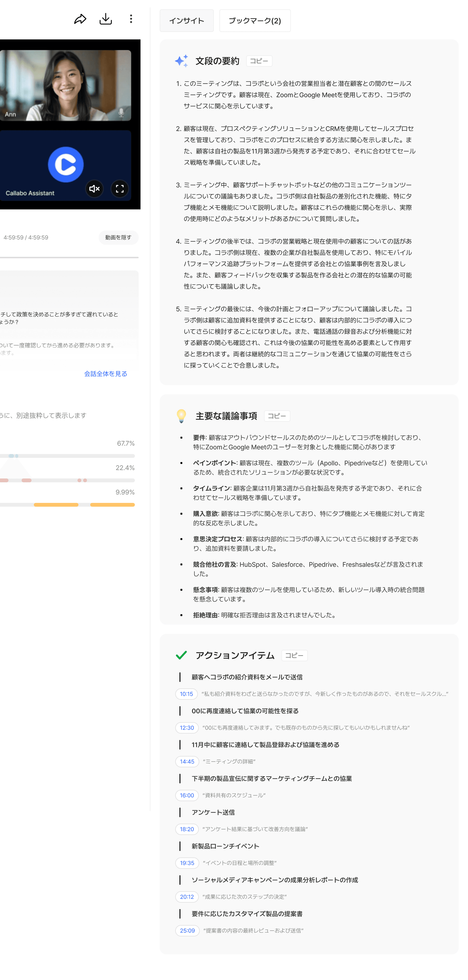This screenshot has height=980, width=468.
Task: Select action item 00に再度連絡して協業の可能性を探る
Action: point(245,711)
